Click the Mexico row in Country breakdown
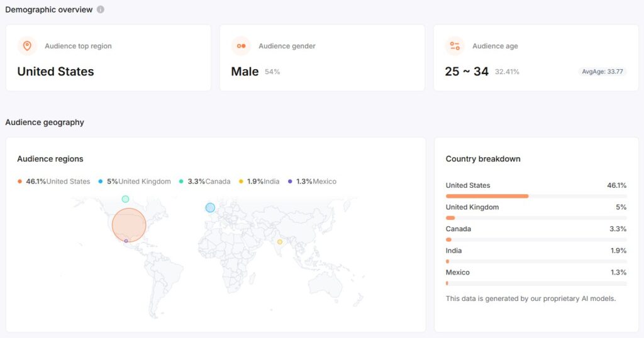This screenshot has width=644, height=338. click(536, 273)
